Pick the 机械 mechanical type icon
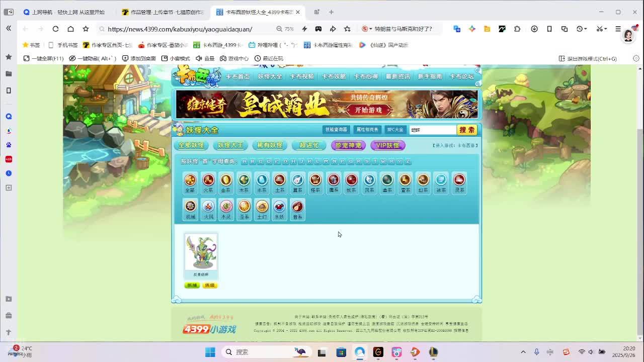 tap(190, 210)
